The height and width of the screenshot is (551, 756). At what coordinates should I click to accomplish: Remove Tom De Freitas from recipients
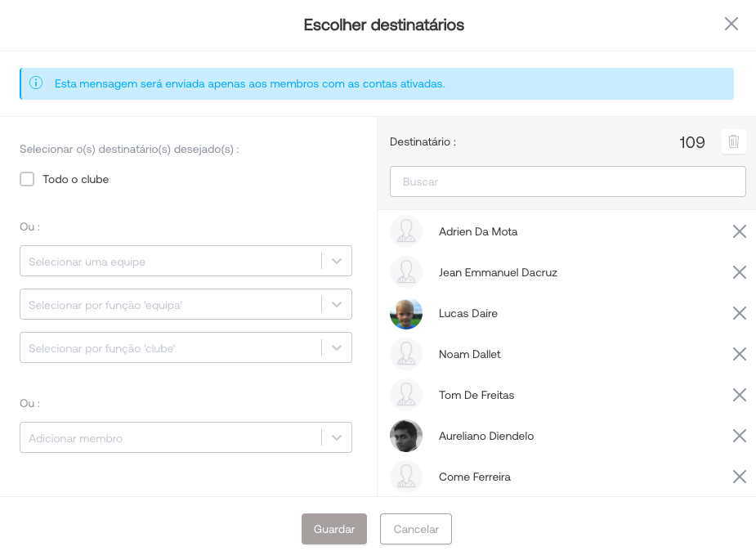(739, 395)
